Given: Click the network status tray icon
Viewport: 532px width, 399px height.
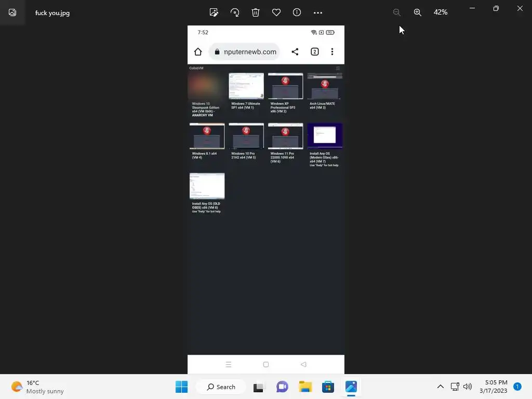Looking at the screenshot, I should click(455, 387).
